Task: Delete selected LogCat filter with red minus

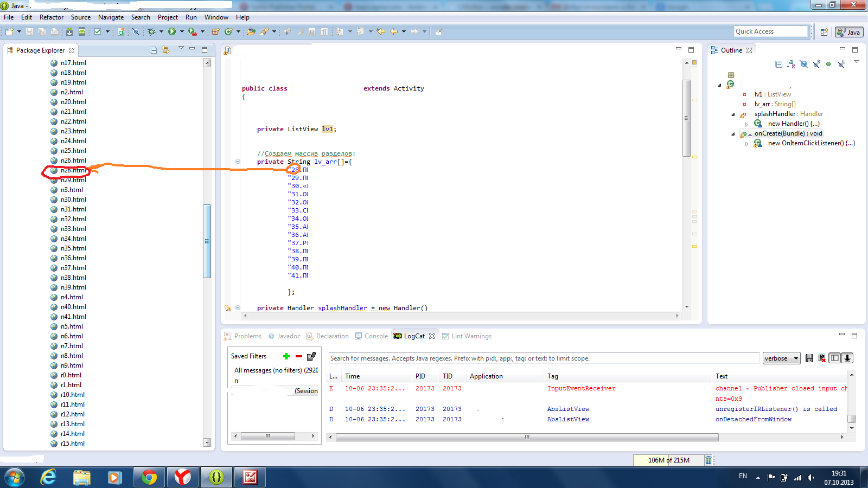Action: (x=299, y=356)
